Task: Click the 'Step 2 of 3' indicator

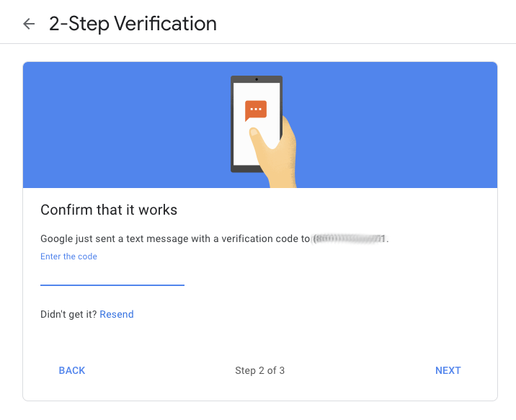Action: [259, 371]
